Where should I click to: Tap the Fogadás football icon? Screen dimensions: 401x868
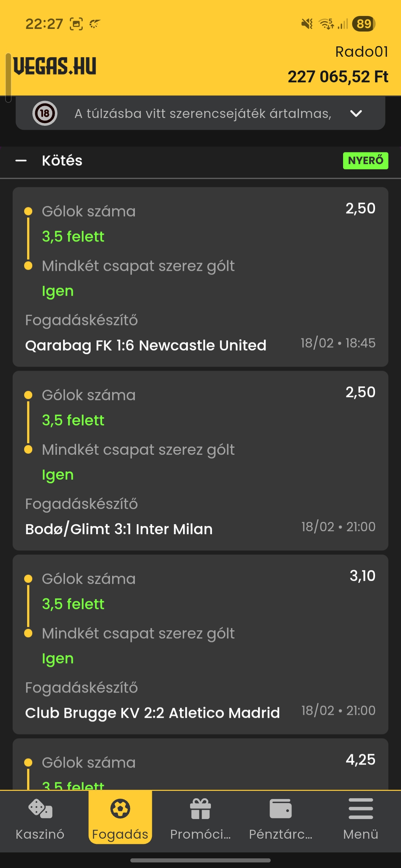120,809
